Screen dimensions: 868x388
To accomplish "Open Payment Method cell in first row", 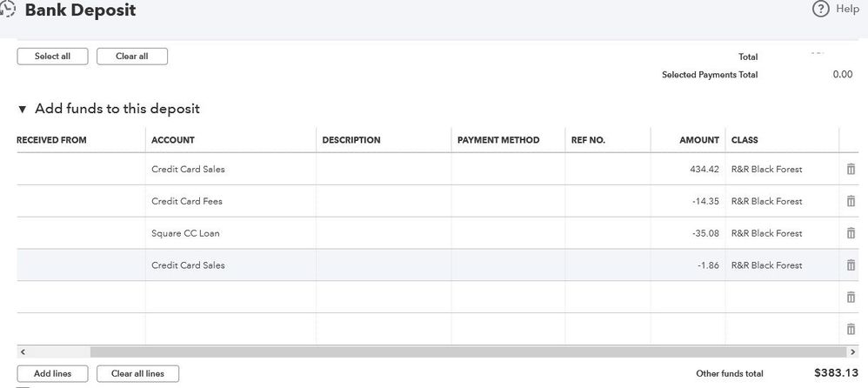I will (507, 169).
